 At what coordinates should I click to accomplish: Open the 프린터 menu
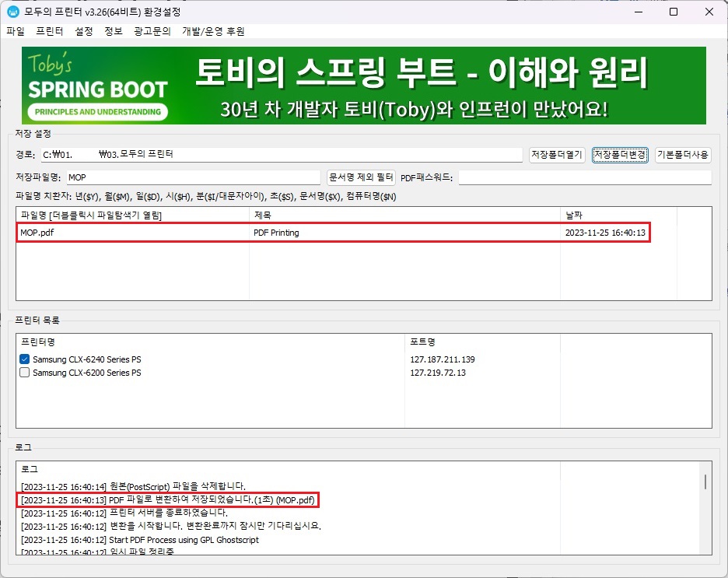50,32
